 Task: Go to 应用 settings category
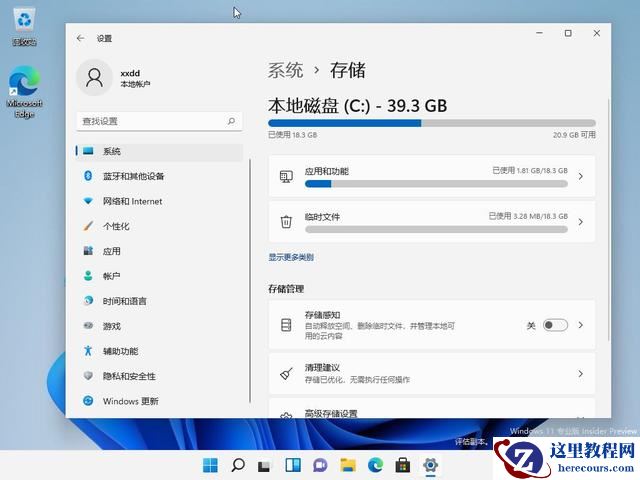pos(159,251)
